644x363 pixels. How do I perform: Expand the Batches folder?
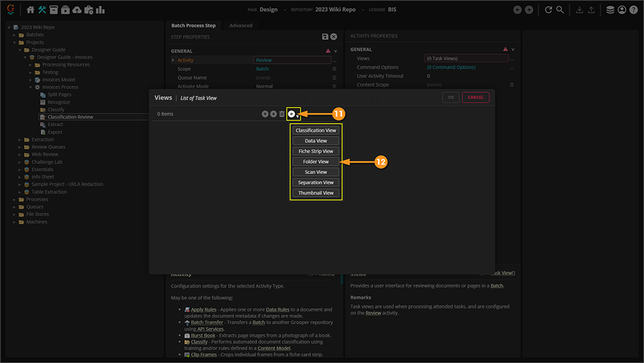coord(14,35)
